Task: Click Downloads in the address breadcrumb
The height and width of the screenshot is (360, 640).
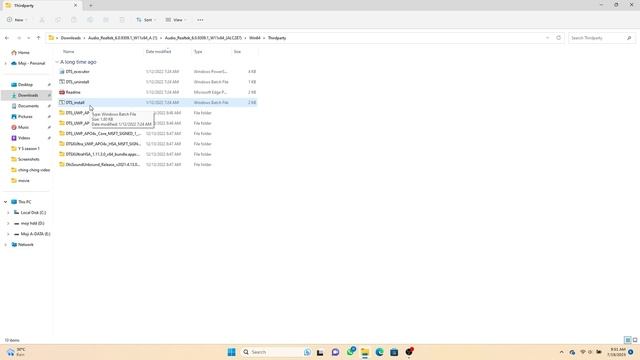Action: coord(71,38)
